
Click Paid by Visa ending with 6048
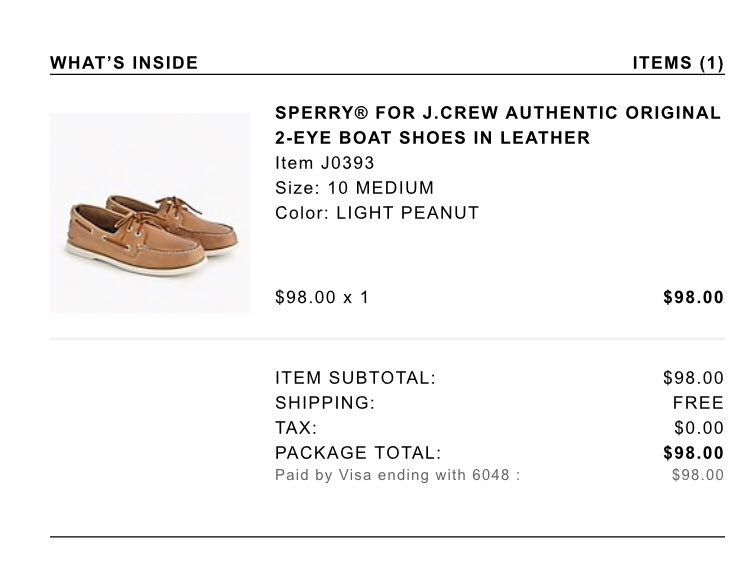(x=397, y=475)
